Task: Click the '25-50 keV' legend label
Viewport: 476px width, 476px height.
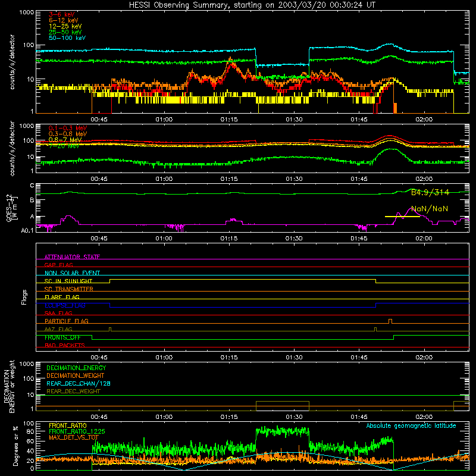Action: tap(65, 32)
